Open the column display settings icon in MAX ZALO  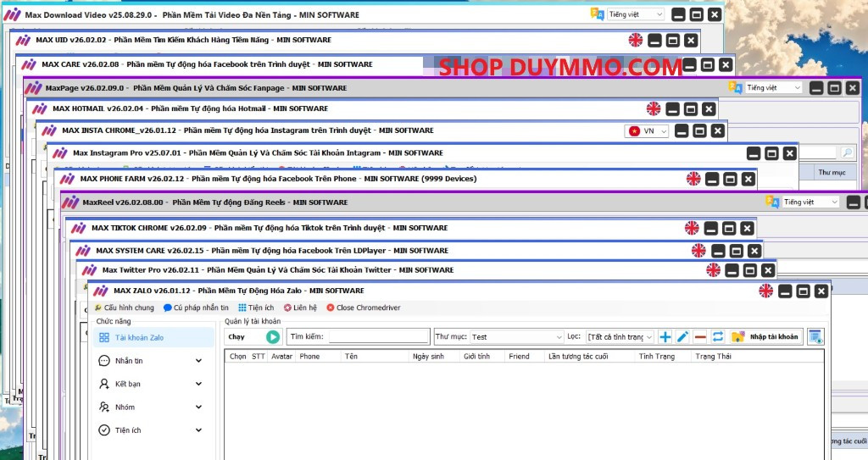pyautogui.click(x=815, y=336)
